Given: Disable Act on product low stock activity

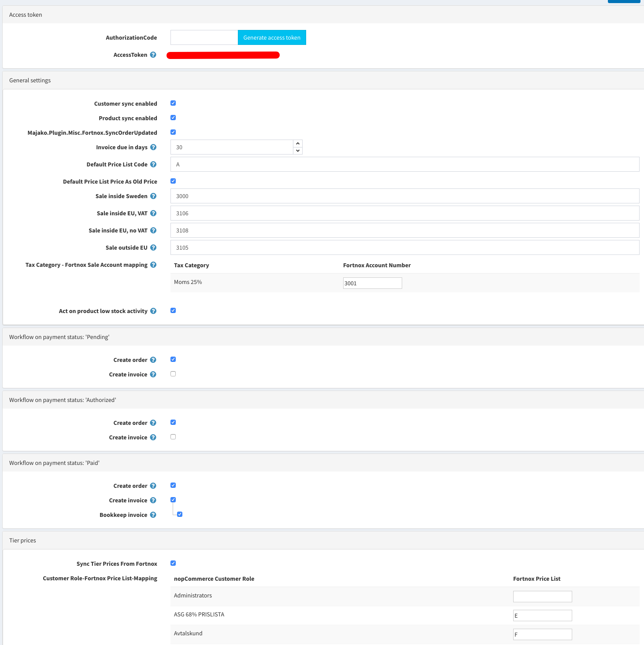Looking at the screenshot, I should pyautogui.click(x=173, y=310).
